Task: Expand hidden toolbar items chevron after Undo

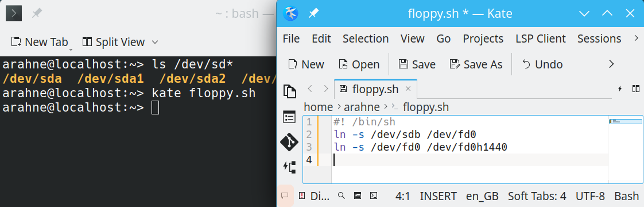Action: [x=611, y=64]
